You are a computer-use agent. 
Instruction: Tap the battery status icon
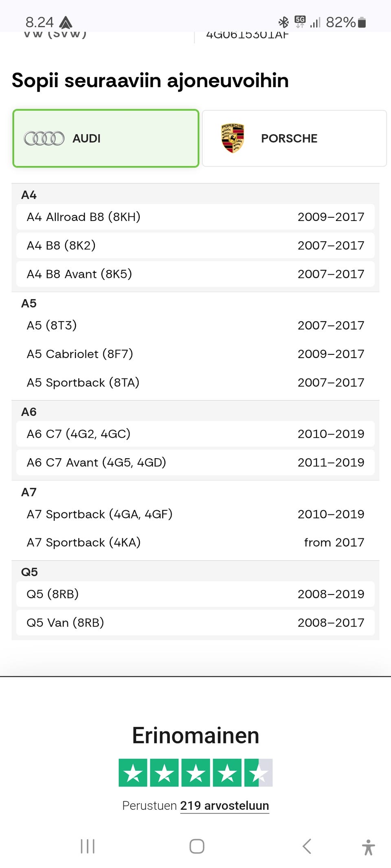pos(362,22)
